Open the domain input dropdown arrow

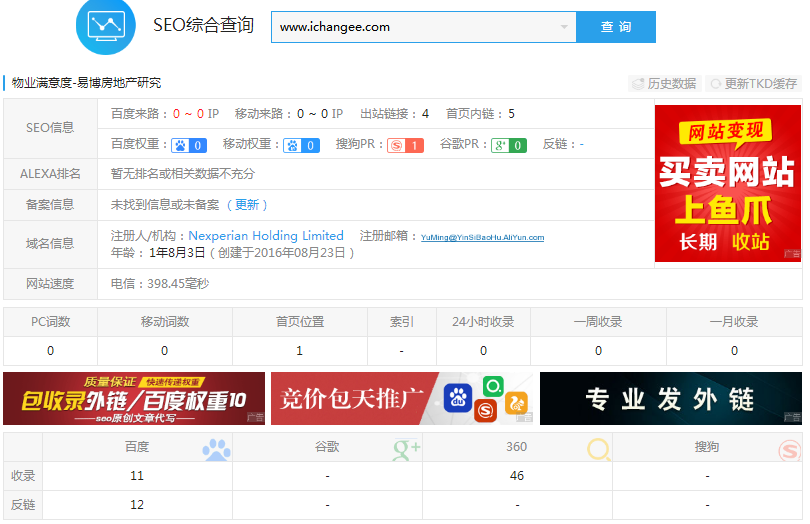click(x=564, y=27)
